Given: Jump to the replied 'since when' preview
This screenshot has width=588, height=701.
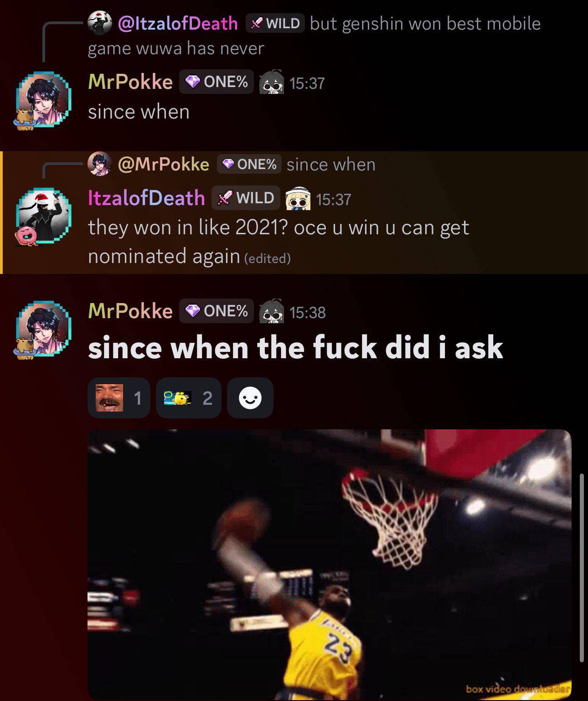Looking at the screenshot, I should pyautogui.click(x=331, y=164).
